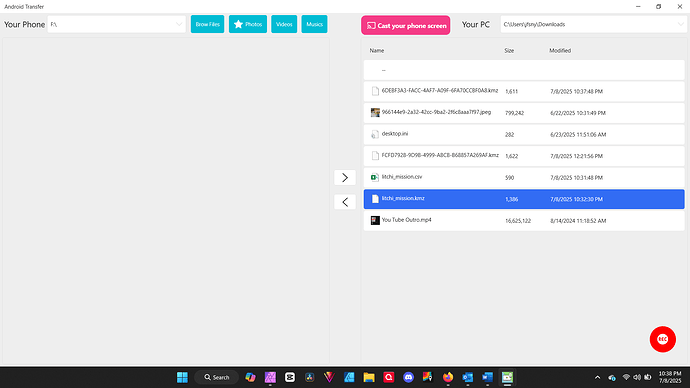Click the file icon of 6DEBF3A3 kmz
This screenshot has height=388, width=690.
tap(375, 91)
